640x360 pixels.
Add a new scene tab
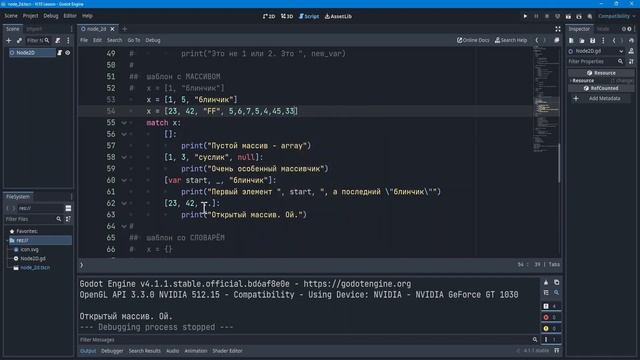(x=124, y=29)
